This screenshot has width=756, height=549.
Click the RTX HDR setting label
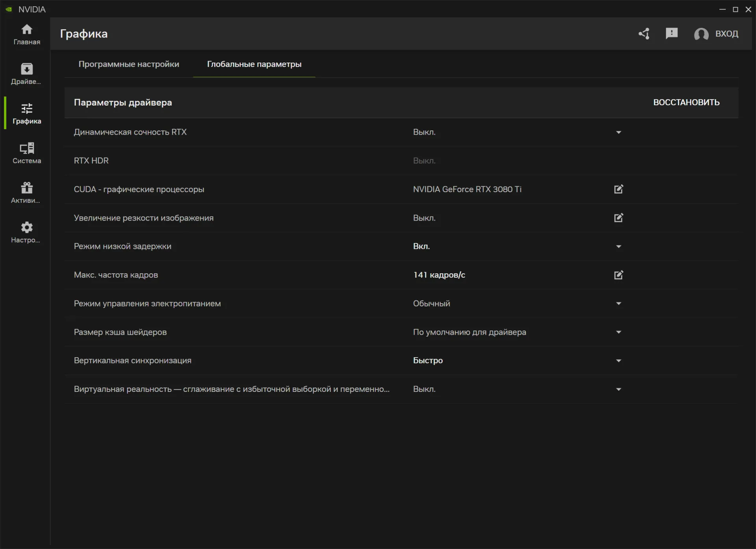coord(91,161)
